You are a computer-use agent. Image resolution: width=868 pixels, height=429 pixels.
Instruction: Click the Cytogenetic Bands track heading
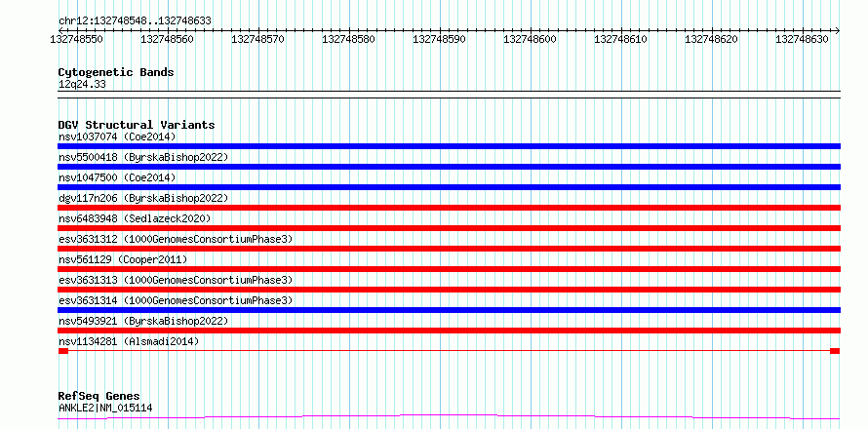pyautogui.click(x=116, y=72)
